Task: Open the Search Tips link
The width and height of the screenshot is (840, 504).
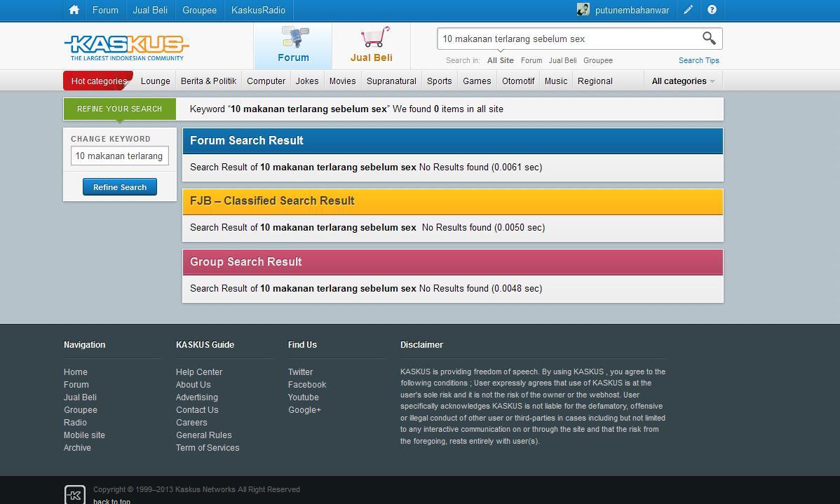Action: click(698, 60)
